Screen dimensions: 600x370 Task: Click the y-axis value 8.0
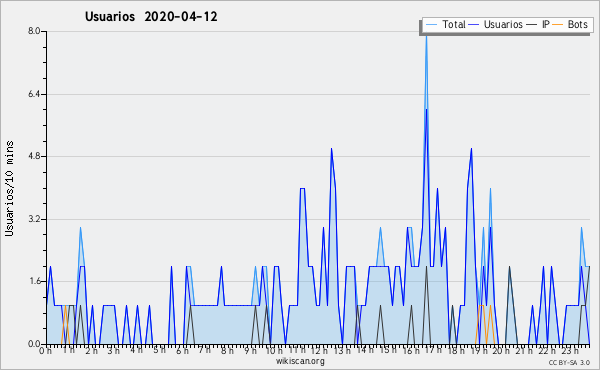coord(34,31)
